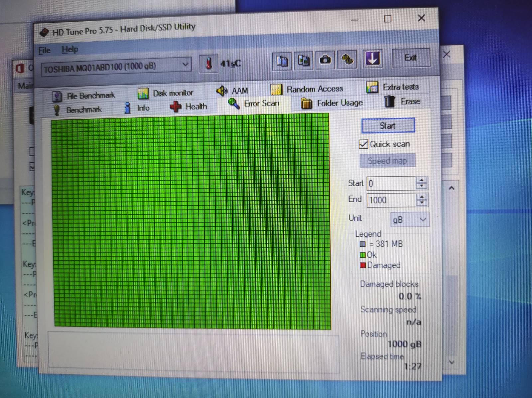Image resolution: width=532 pixels, height=398 pixels.
Task: Open the Disk monitor tab
Action: [x=166, y=93]
